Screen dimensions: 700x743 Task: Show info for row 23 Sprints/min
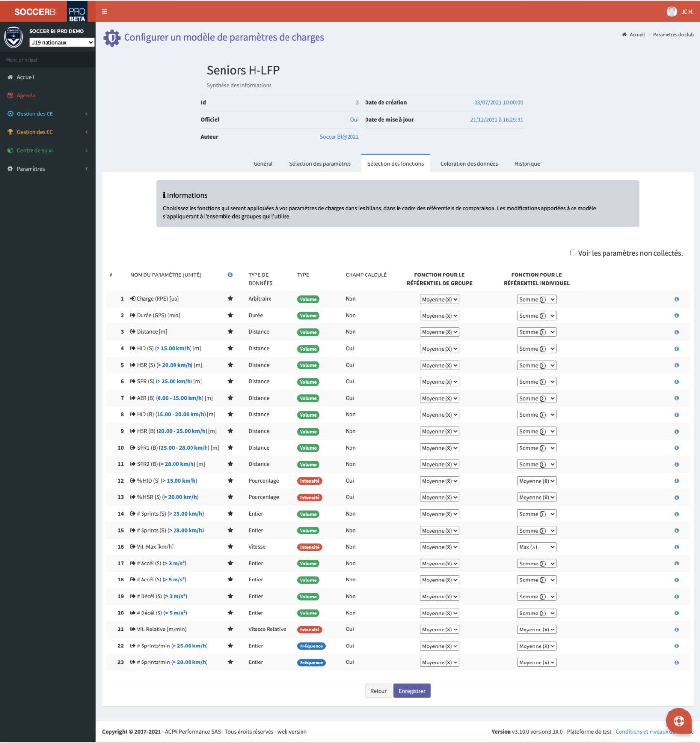[x=676, y=662]
